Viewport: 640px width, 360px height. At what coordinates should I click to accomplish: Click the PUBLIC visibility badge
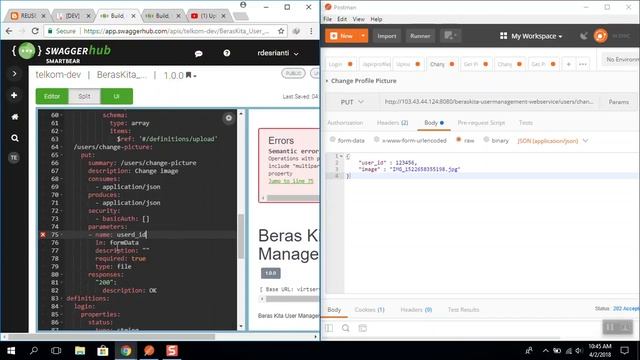pyautogui.click(x=293, y=73)
